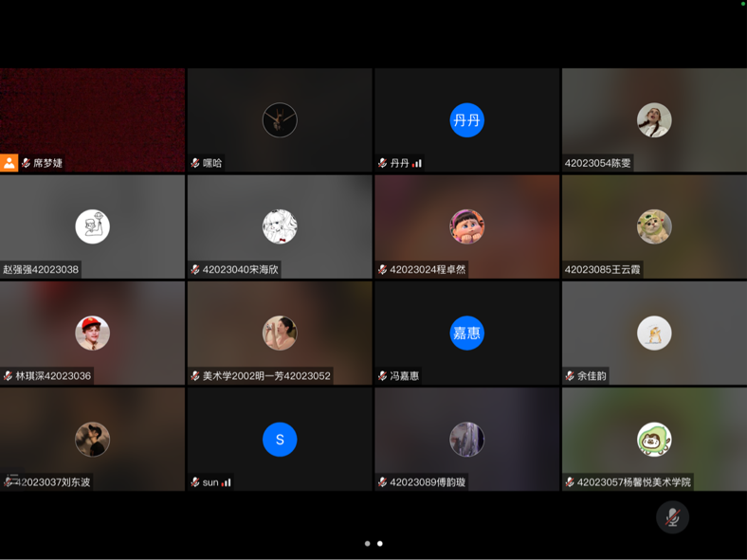Select the name label 赵强强42023038
The width and height of the screenshot is (747, 560).
(41, 269)
